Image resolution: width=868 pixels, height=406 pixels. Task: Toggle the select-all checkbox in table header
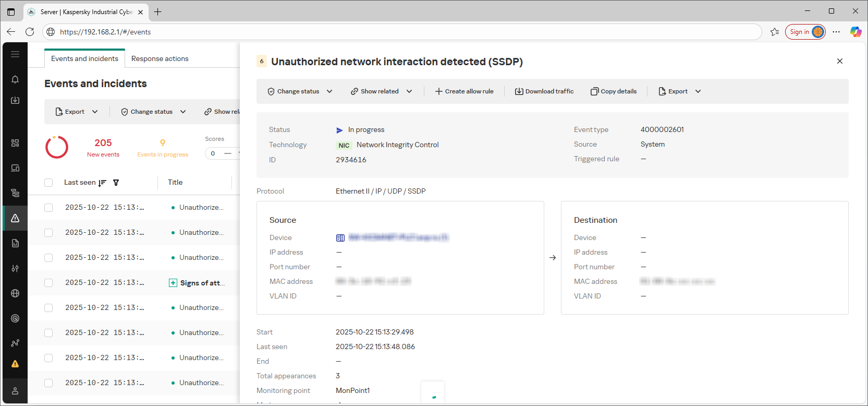pos(48,183)
